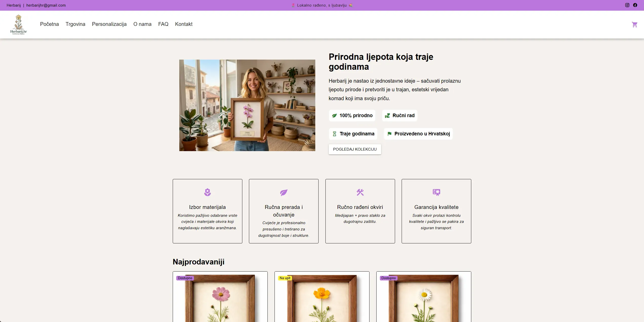The height and width of the screenshot is (322, 644).
Task: Click the Ručna prerada i očuvanje heading
Action: pos(284,211)
